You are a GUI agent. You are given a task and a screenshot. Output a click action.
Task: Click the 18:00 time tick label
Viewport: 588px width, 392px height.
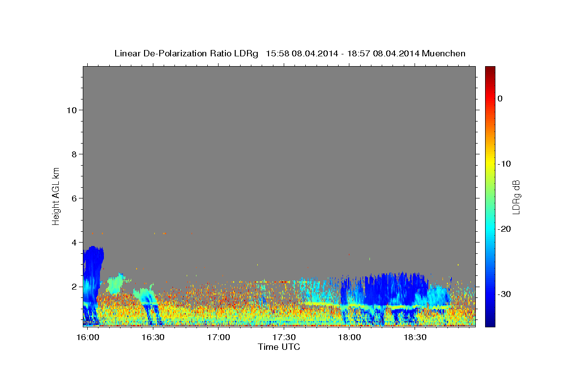[349, 338]
